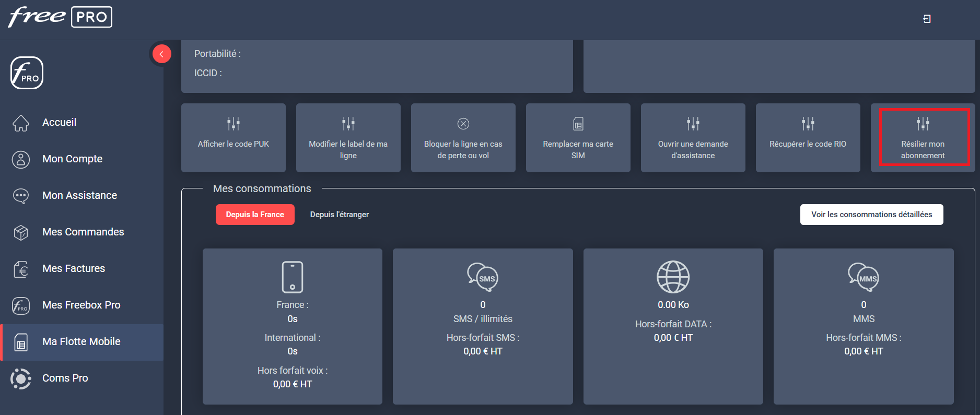Collapse the sidebar with red arrow button
The height and width of the screenshot is (415, 980).
[161, 54]
